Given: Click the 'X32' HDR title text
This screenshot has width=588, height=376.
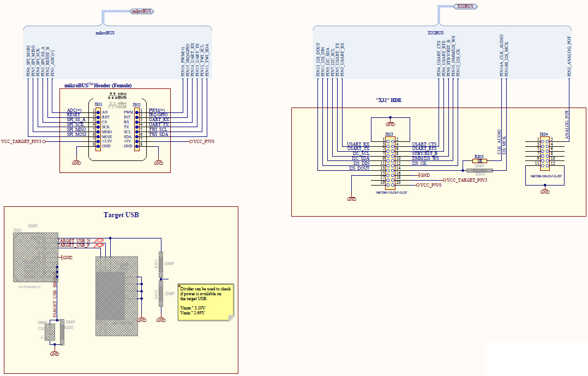Looking at the screenshot, I should point(388,100).
